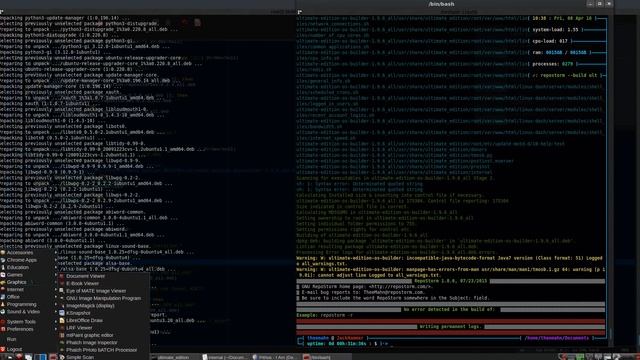This screenshot has width=640, height=360.
Task: Click the Sound & Video category icon
Action: pyautogui.click(x=3, y=311)
